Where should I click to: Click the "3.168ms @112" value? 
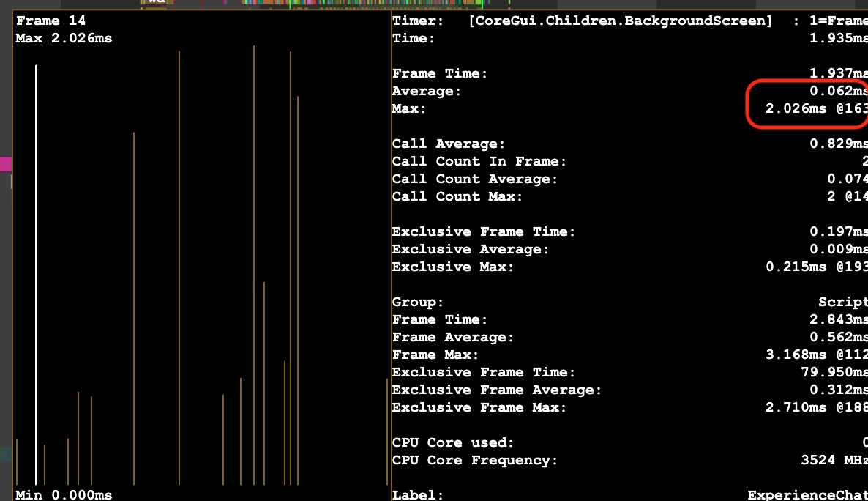[x=817, y=355]
